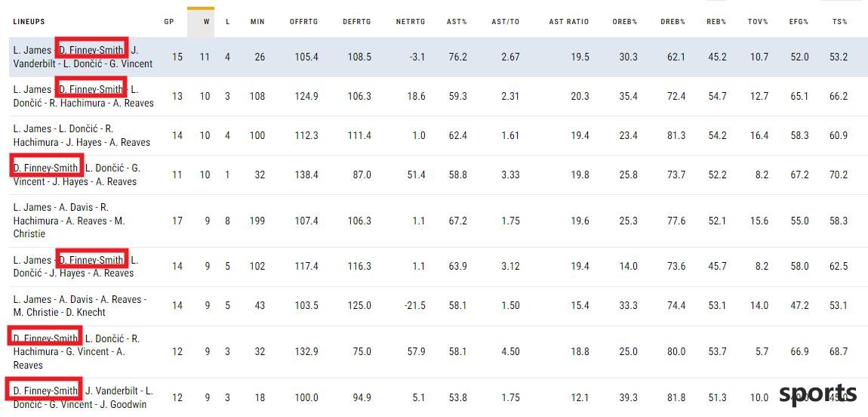The height and width of the screenshot is (417, 868).
Task: Sort by NETRTG column header
Action: click(x=410, y=22)
